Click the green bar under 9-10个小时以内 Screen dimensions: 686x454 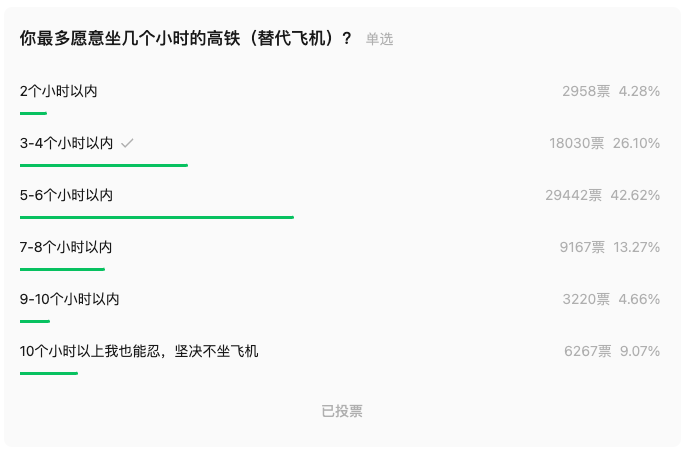(x=35, y=321)
